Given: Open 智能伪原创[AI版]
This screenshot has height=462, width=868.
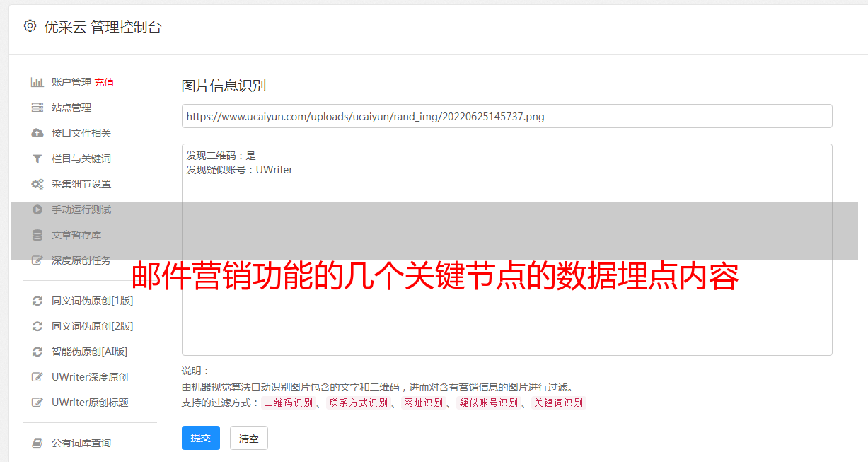Looking at the screenshot, I should [90, 352].
